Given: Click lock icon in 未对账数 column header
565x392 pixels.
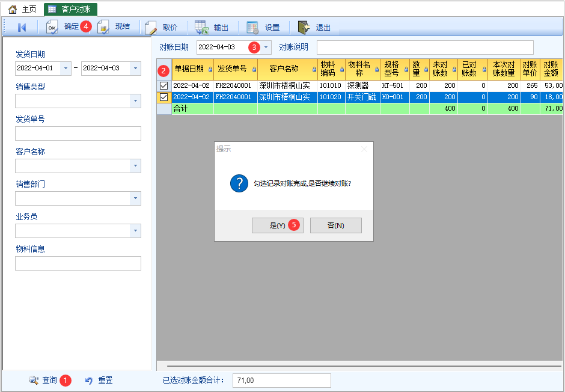Looking at the screenshot, I should click(455, 69).
